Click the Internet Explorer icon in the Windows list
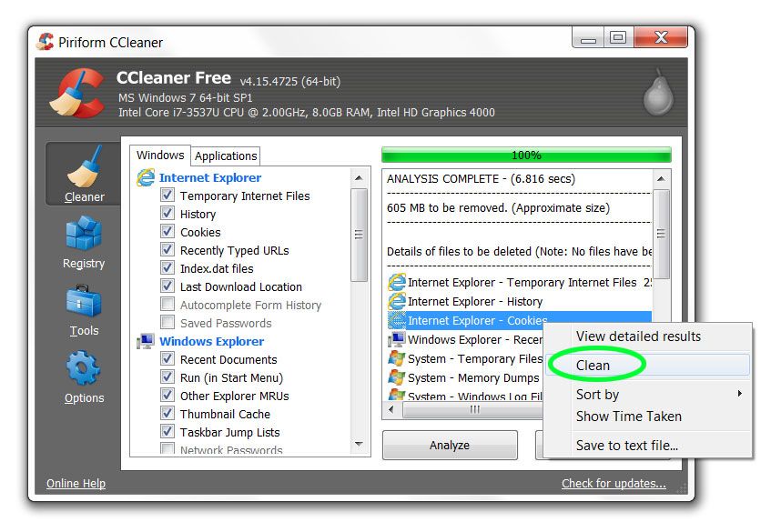 tap(146, 177)
